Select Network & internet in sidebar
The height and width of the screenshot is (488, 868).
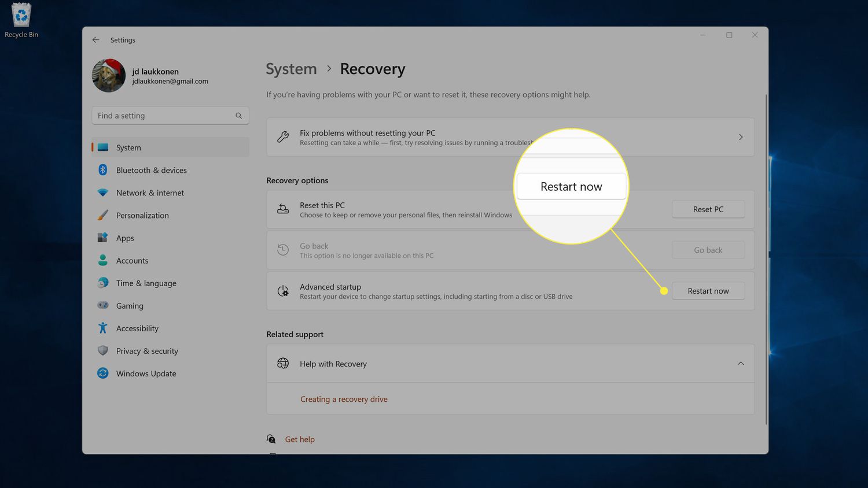pyautogui.click(x=150, y=193)
